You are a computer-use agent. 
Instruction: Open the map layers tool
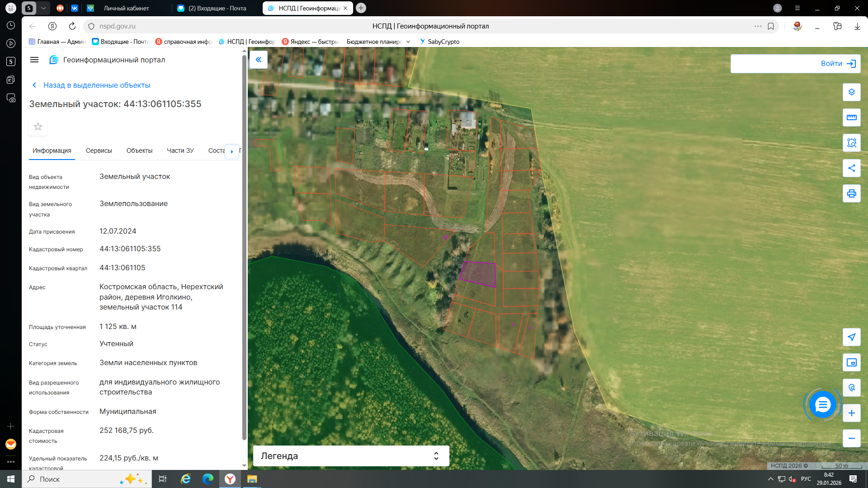pyautogui.click(x=852, y=92)
